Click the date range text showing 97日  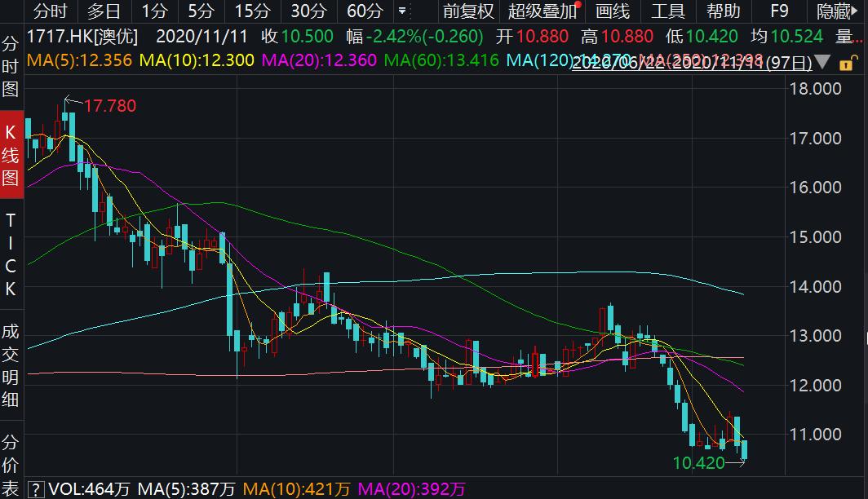click(x=692, y=63)
